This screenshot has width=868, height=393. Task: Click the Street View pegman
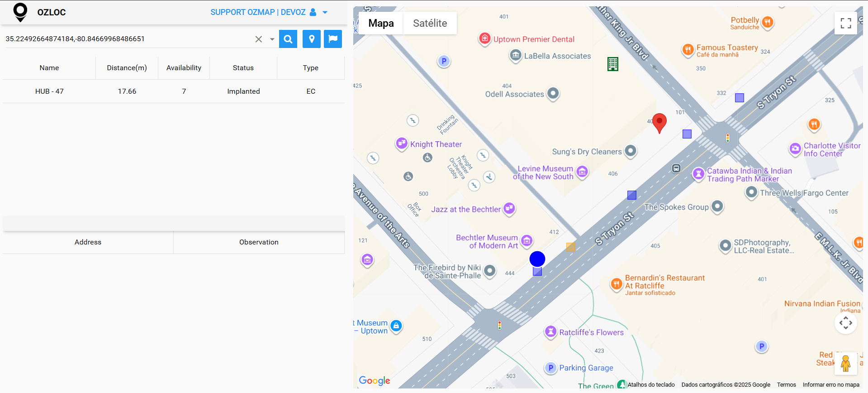click(846, 364)
